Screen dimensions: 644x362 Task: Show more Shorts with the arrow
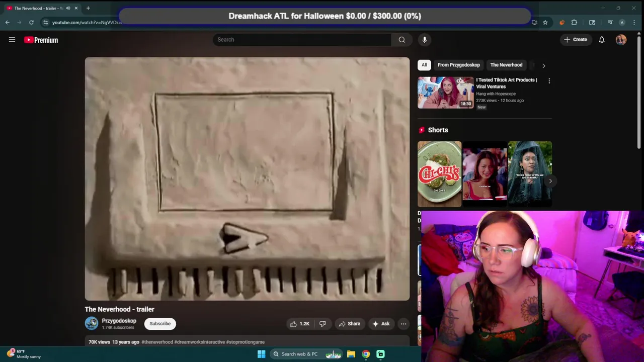550,181
